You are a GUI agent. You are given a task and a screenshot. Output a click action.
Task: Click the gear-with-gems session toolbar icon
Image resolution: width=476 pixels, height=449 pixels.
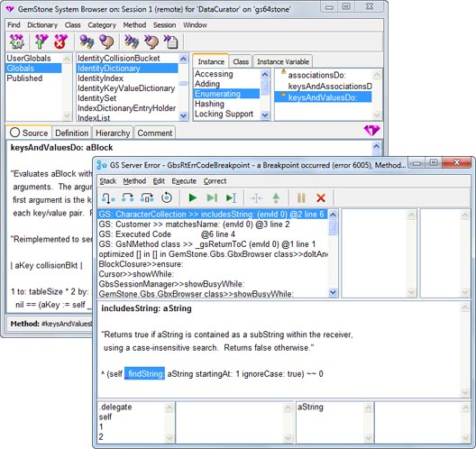[x=17, y=41]
